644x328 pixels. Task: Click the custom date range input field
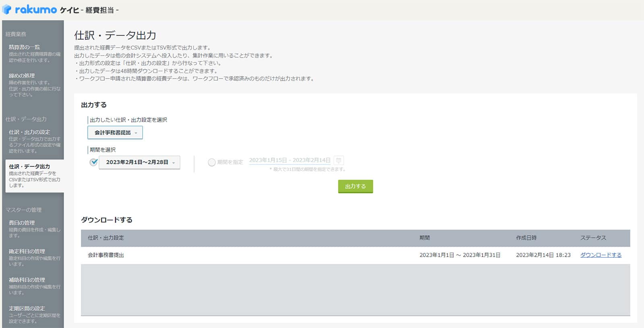tap(289, 160)
